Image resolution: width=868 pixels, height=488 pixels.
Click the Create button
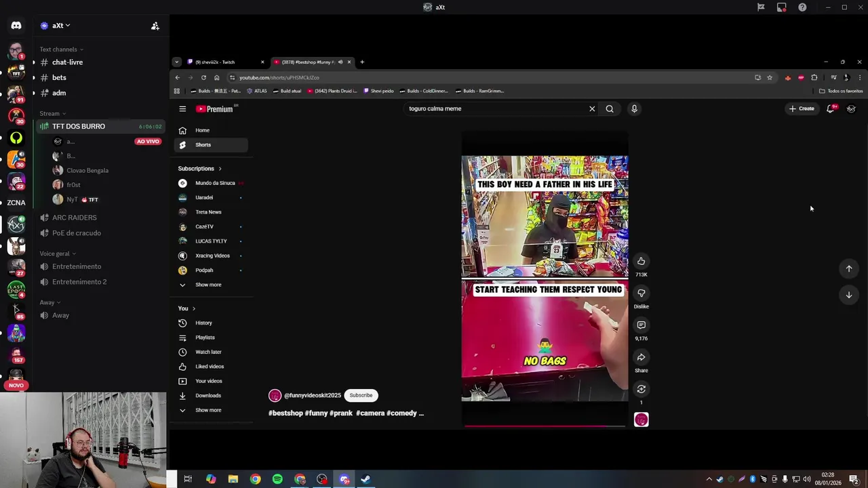[802, 108]
